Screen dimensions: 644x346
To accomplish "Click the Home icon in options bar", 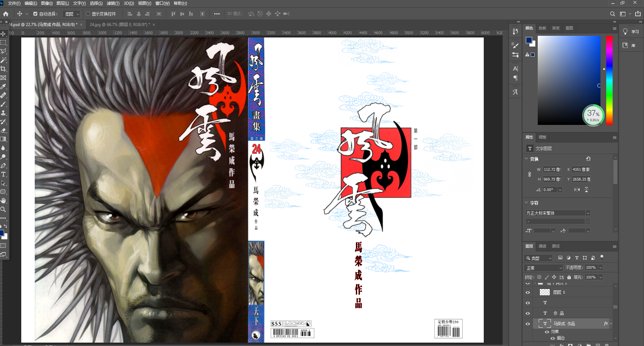I will point(6,14).
